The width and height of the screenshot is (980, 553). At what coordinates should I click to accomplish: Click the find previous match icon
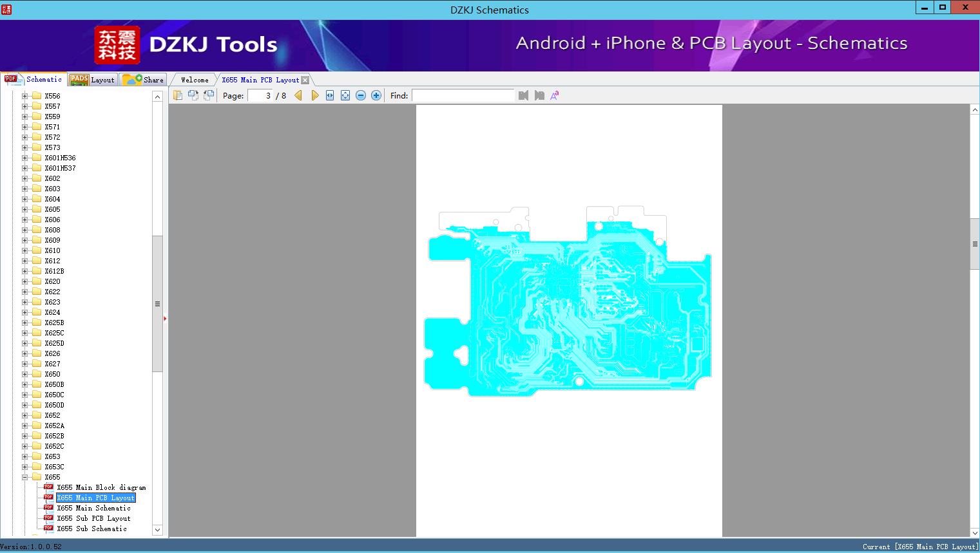[523, 95]
